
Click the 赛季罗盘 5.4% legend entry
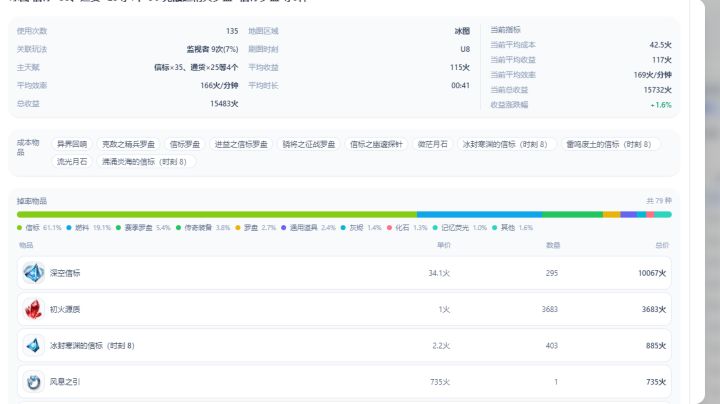tap(143, 228)
